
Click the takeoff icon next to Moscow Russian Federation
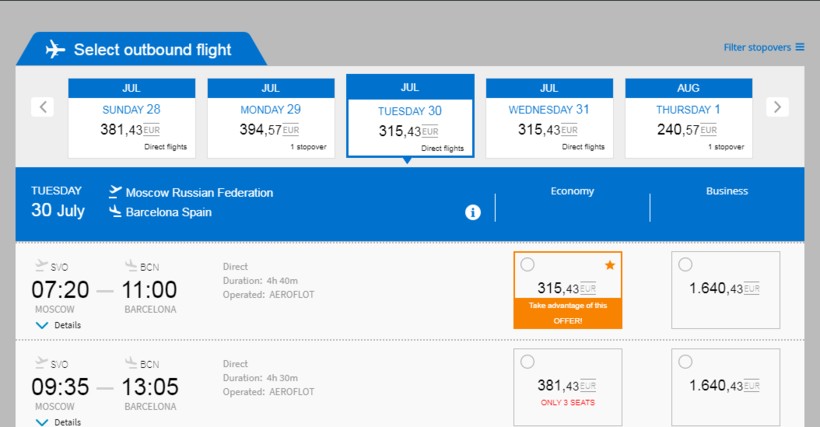[115, 191]
